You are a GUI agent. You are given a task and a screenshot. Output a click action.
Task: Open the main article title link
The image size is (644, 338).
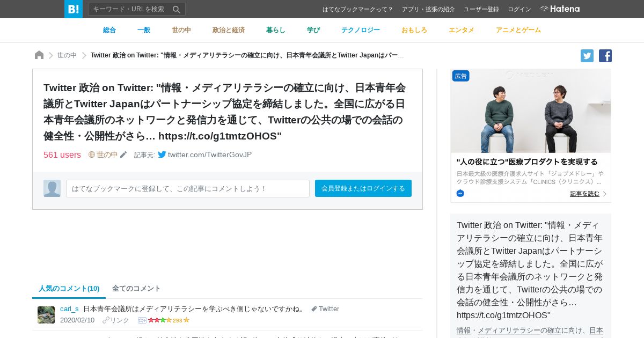click(224, 112)
